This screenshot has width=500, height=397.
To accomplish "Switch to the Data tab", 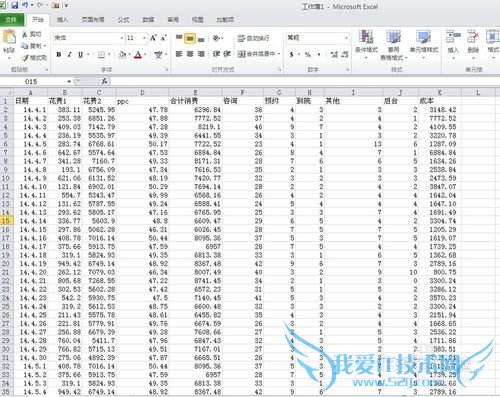I will point(148,20).
